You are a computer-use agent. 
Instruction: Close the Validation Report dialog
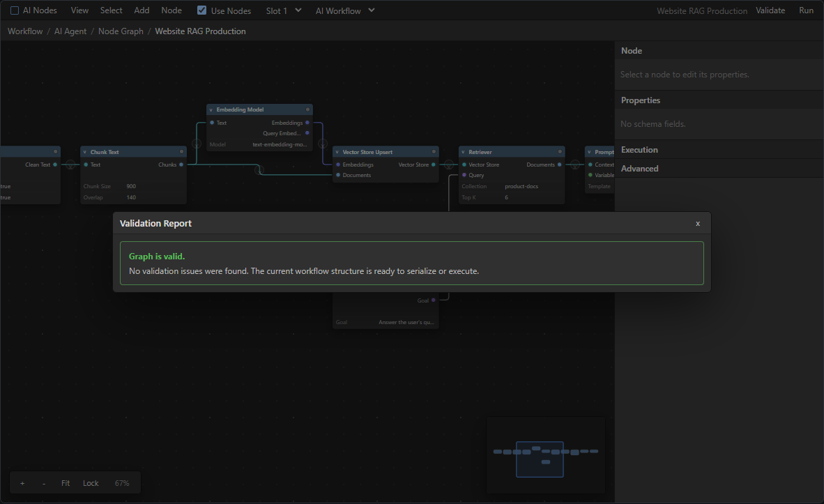click(697, 223)
